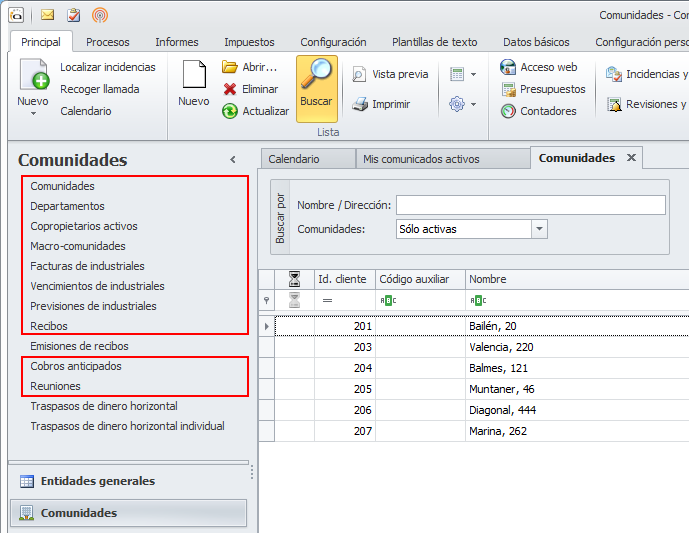The image size is (689, 533).
Task: Open the list layout dropdown arrow
Action: tap(473, 74)
